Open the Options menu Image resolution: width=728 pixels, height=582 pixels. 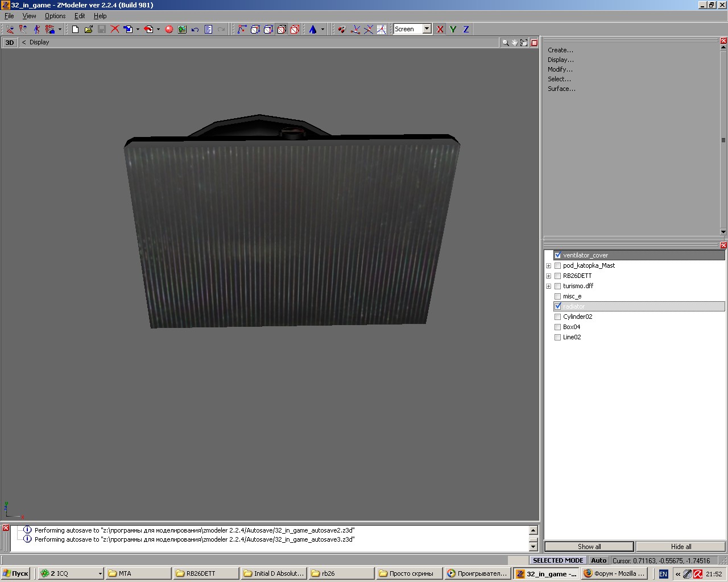(55, 16)
